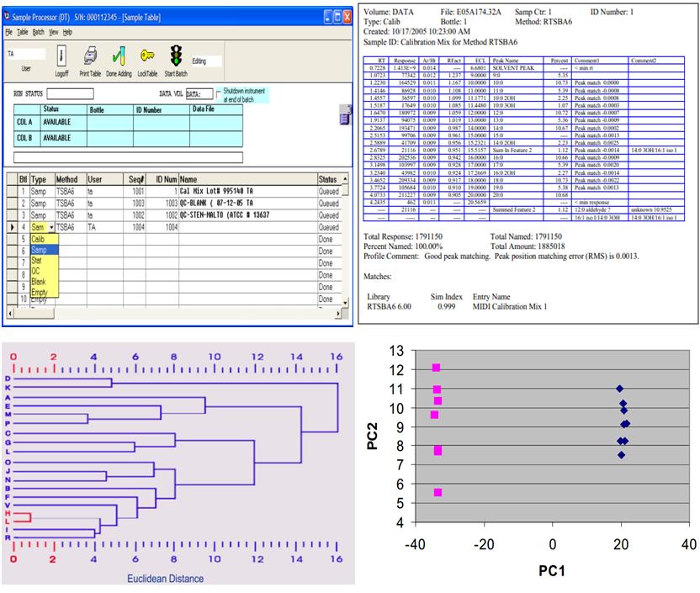Pick QC option in Type dropdown

[x=38, y=272]
